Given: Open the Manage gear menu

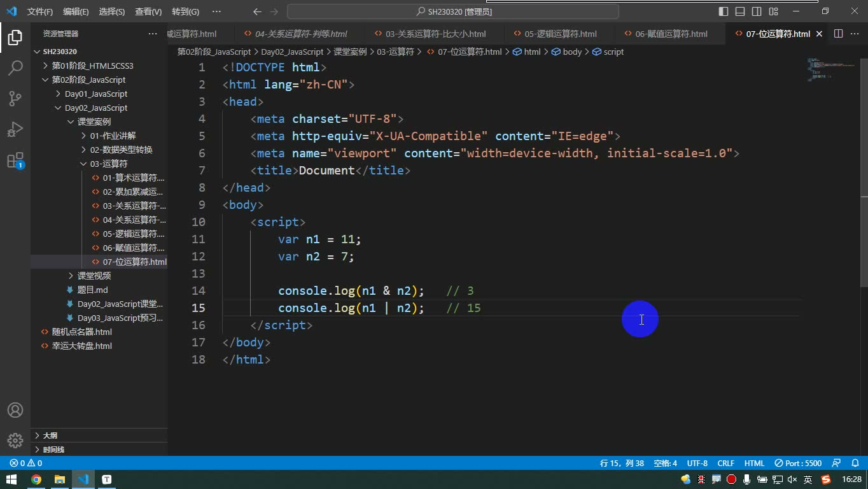Looking at the screenshot, I should coord(15,440).
